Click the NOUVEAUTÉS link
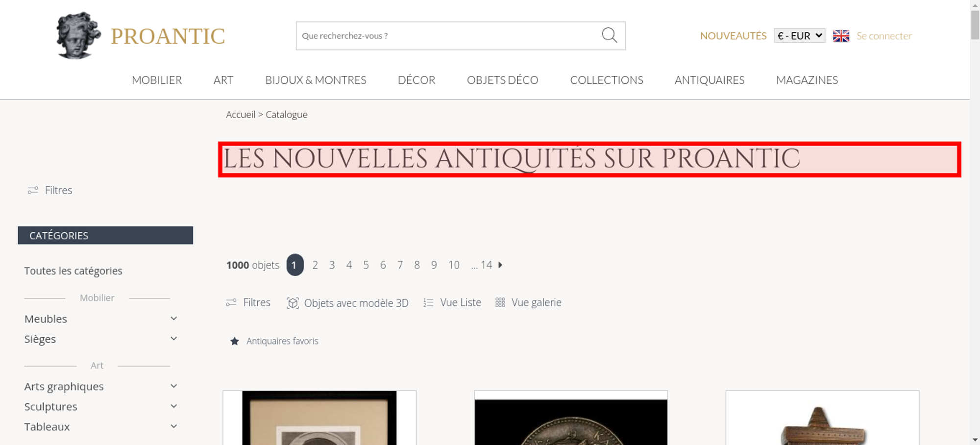Viewport: 980px width, 445px height. click(x=733, y=36)
